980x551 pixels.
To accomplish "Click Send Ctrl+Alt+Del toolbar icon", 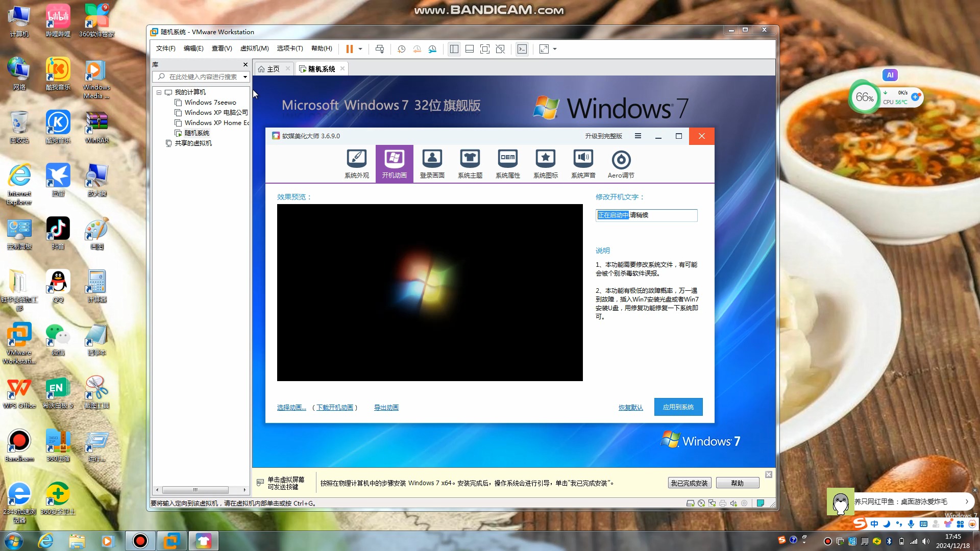I will pos(380,49).
